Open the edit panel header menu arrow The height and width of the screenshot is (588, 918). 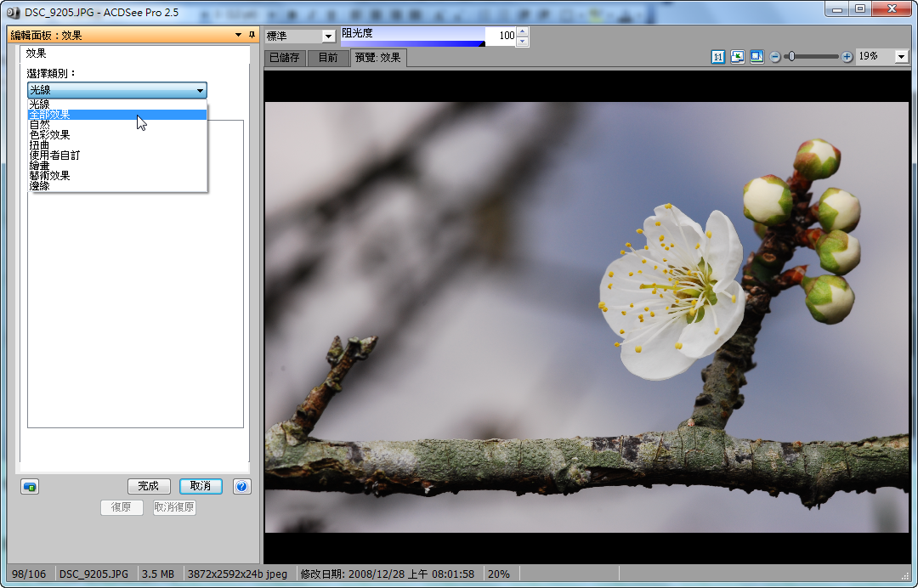[x=238, y=35]
